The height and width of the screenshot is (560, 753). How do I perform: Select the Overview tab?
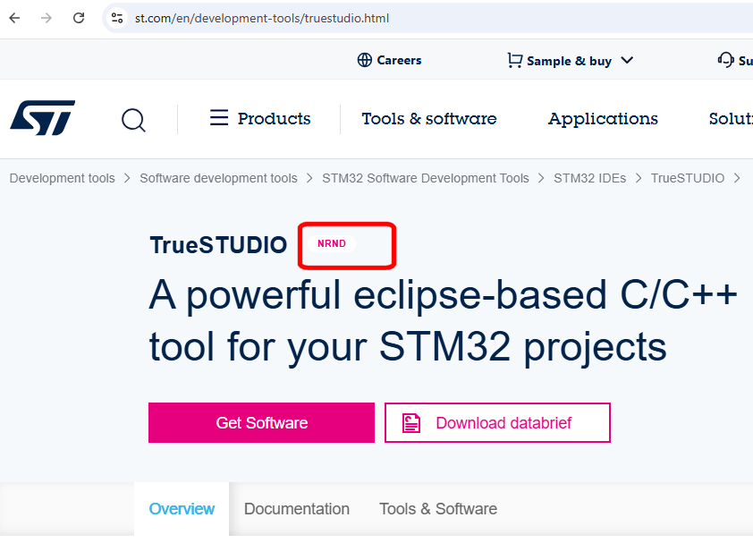182,508
